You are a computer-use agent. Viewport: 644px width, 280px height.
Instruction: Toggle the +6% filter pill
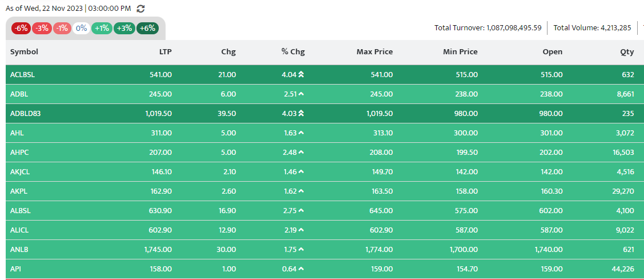click(147, 29)
